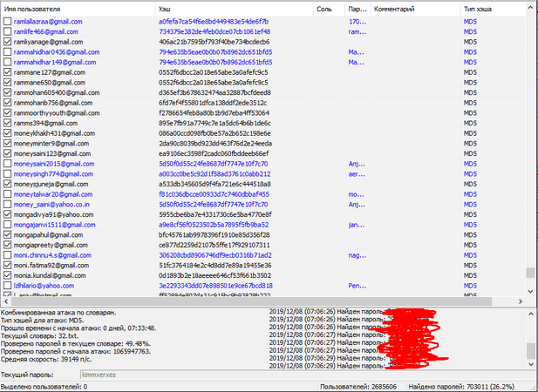
Task: Click the aer… password cell
Action: click(357, 174)
